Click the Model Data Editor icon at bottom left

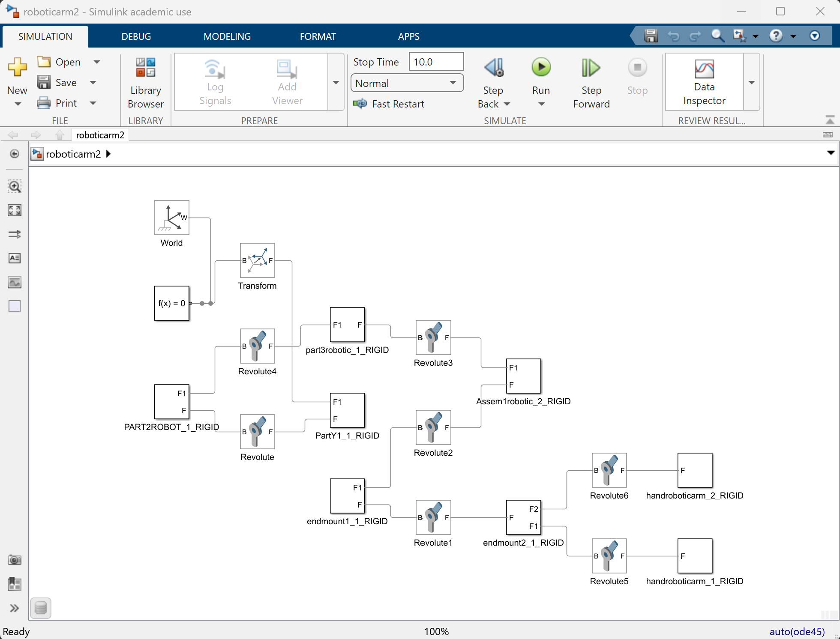pos(41,608)
